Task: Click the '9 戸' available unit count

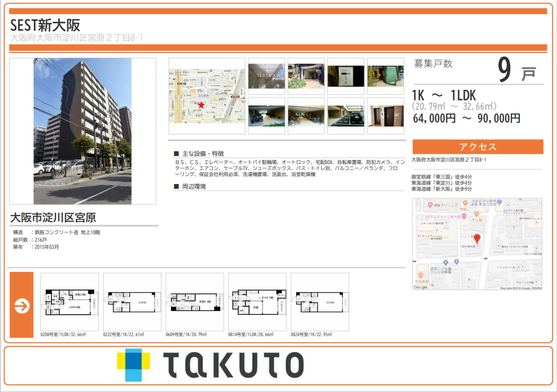Action: coord(517,70)
